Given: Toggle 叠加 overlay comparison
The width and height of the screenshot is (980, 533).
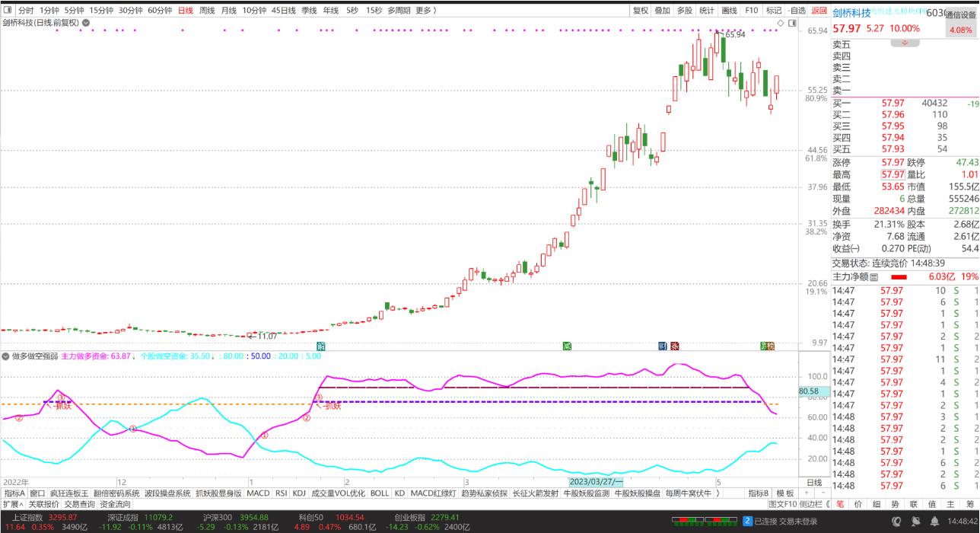Looking at the screenshot, I should coord(662,11).
